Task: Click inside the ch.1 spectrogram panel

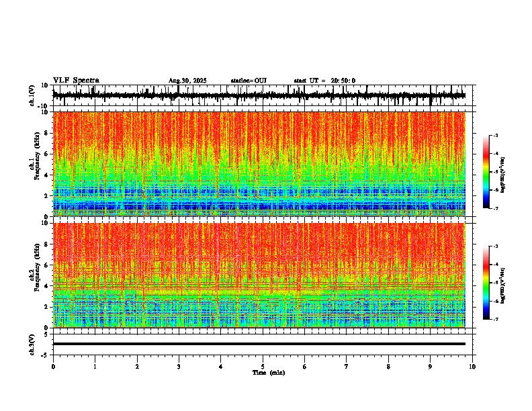Action: 259,164
